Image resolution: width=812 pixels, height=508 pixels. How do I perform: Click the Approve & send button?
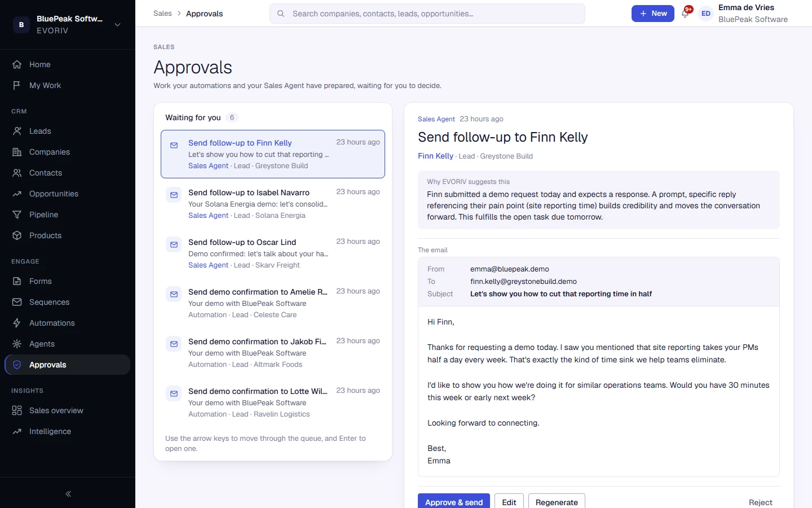[x=454, y=502]
